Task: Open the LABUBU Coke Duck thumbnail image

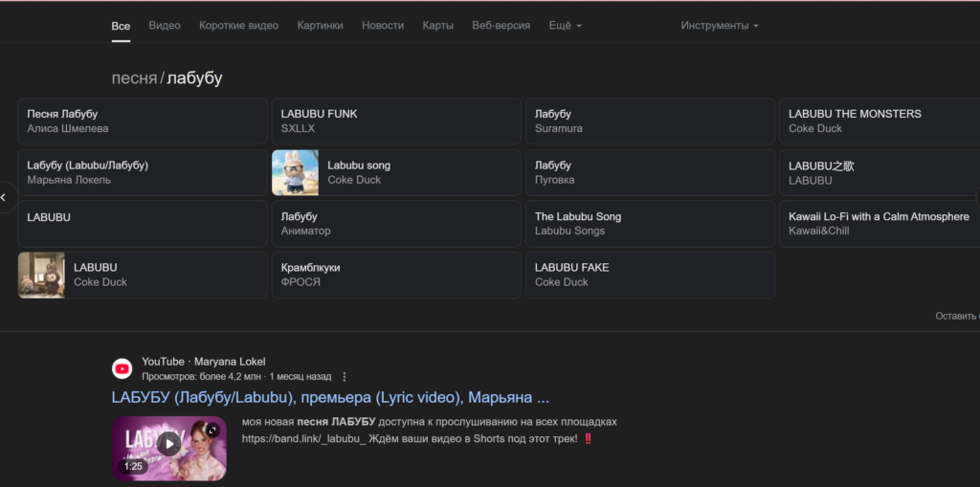Action: click(x=41, y=275)
